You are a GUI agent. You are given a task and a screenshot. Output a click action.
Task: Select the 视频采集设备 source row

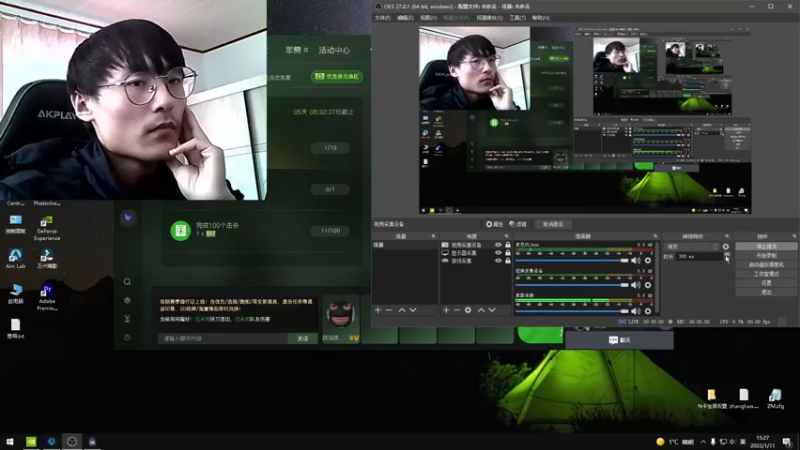[x=477, y=245]
